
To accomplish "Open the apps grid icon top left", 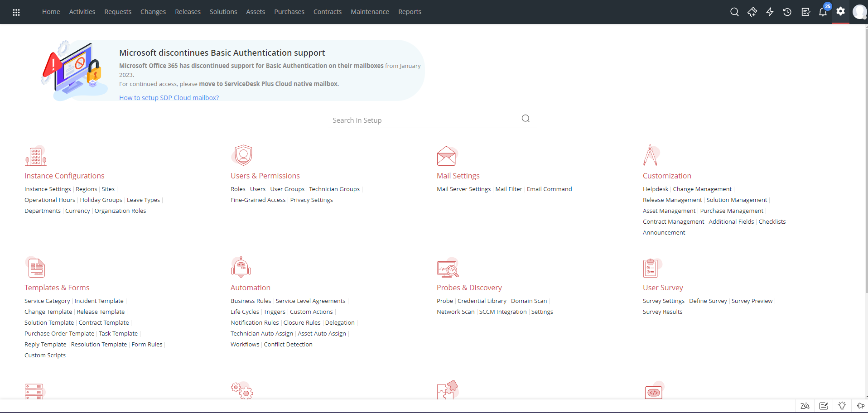I will point(16,12).
